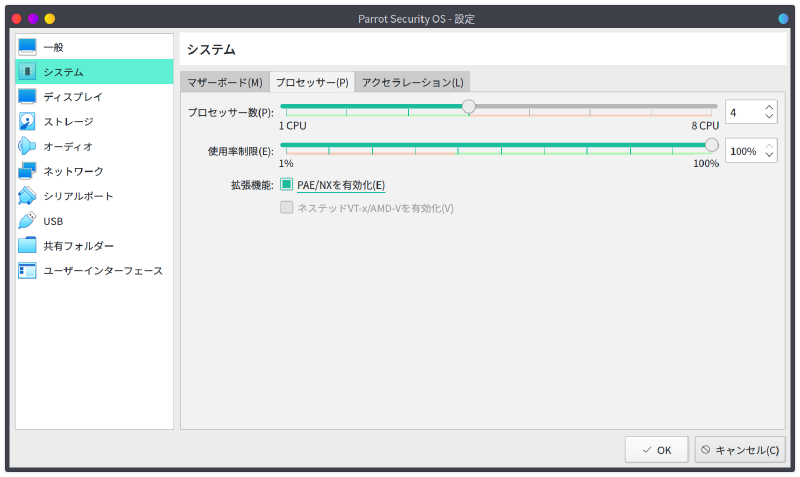Viewport: 800px width, 477px height.
Task: Click the 使用率制限(E): label
Action: (241, 151)
